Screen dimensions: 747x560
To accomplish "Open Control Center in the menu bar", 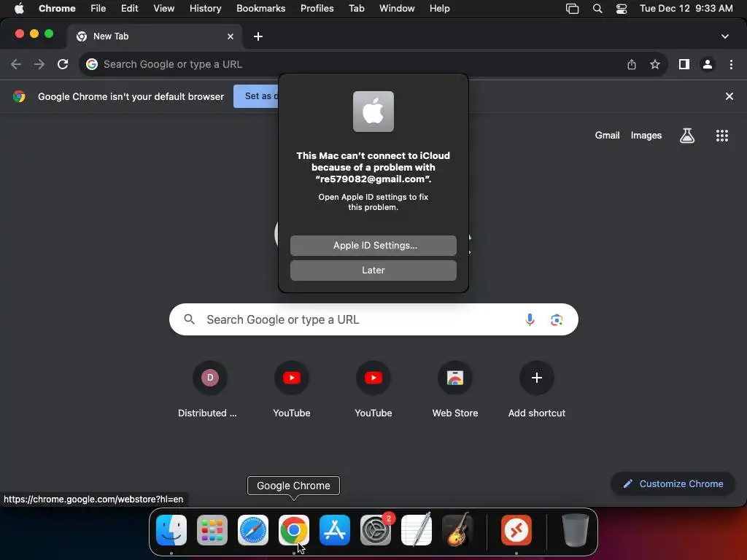I will click(x=622, y=9).
